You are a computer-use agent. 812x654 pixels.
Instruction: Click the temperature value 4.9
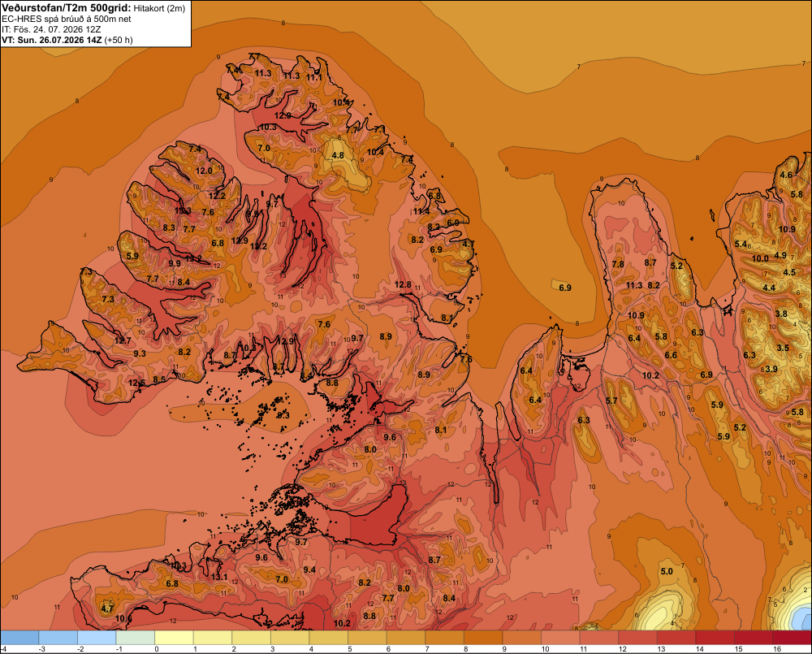pyautogui.click(x=780, y=255)
